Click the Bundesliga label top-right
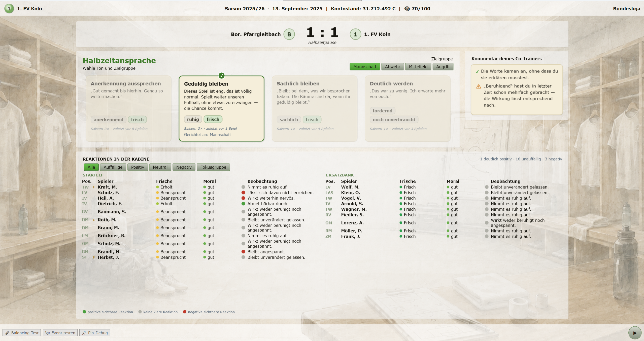The height and width of the screenshot is (341, 644). (x=626, y=9)
